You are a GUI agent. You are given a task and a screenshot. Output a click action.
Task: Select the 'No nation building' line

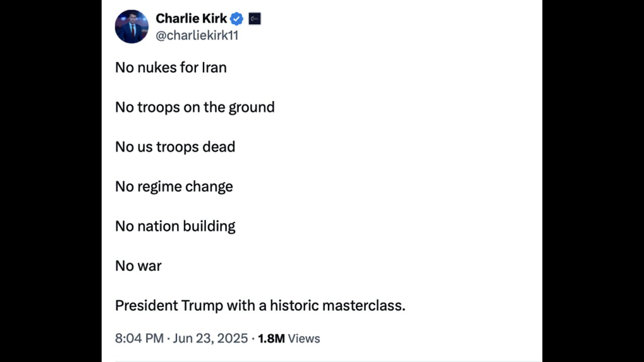pos(175,226)
